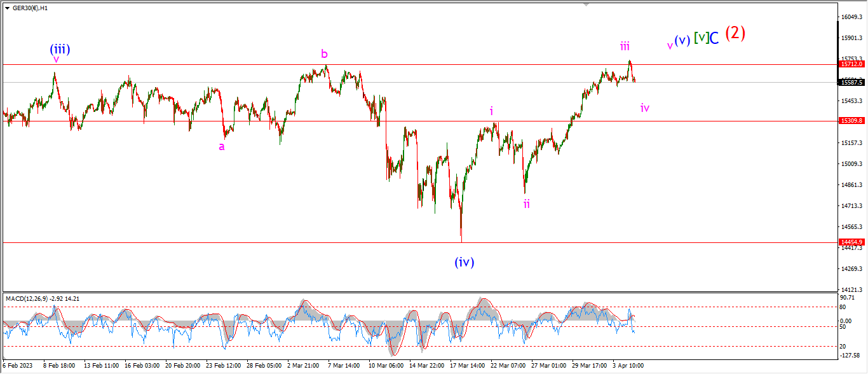The height and width of the screenshot is (374, 868).
Task: Click the dropdown triangle beside GER30 title
Action: tap(7, 8)
